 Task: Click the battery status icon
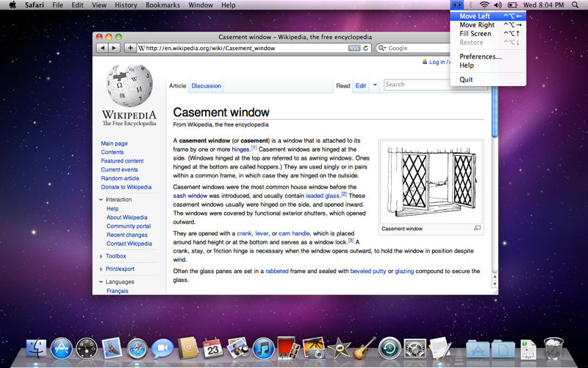coord(512,5)
